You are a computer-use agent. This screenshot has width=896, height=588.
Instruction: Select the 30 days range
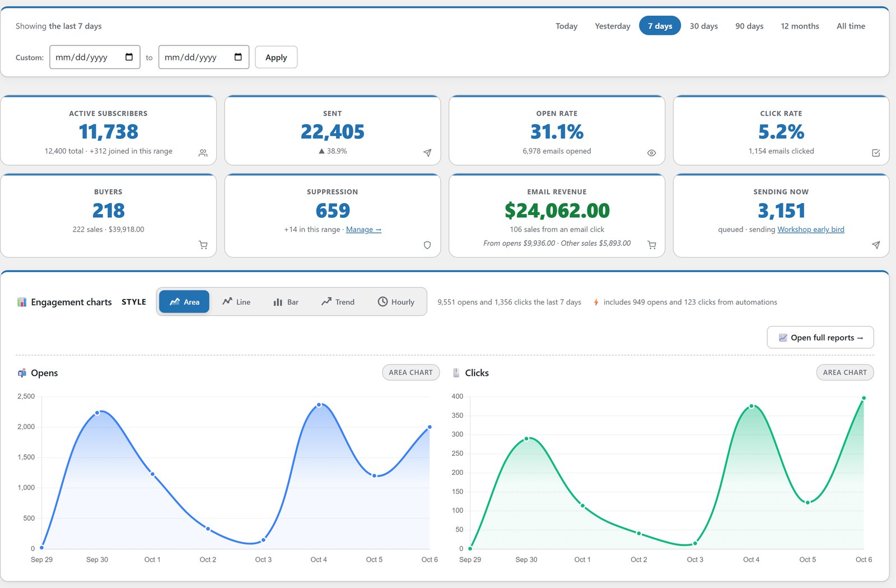coord(703,26)
